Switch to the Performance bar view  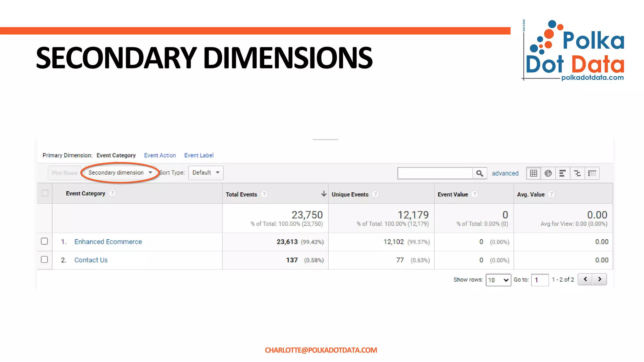[x=563, y=173]
